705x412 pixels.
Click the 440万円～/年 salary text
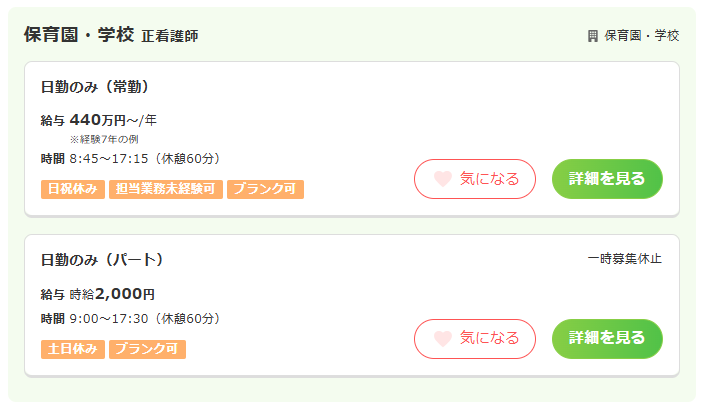pyautogui.click(x=113, y=120)
